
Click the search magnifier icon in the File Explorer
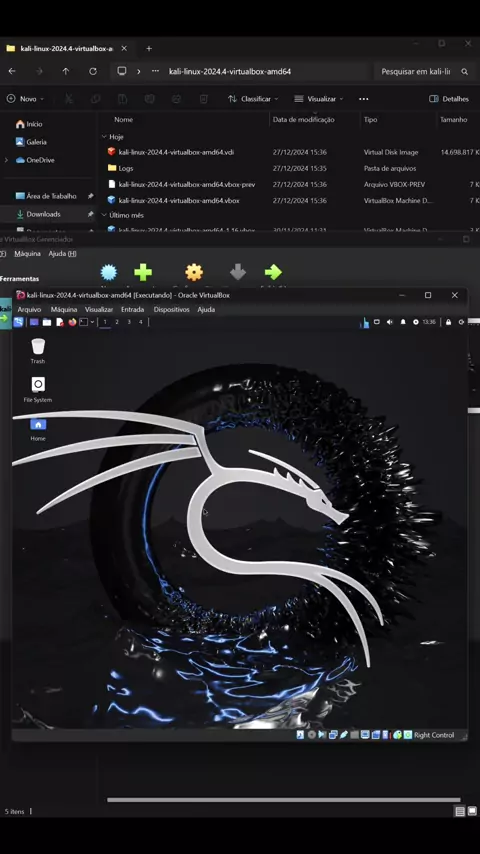(x=464, y=71)
